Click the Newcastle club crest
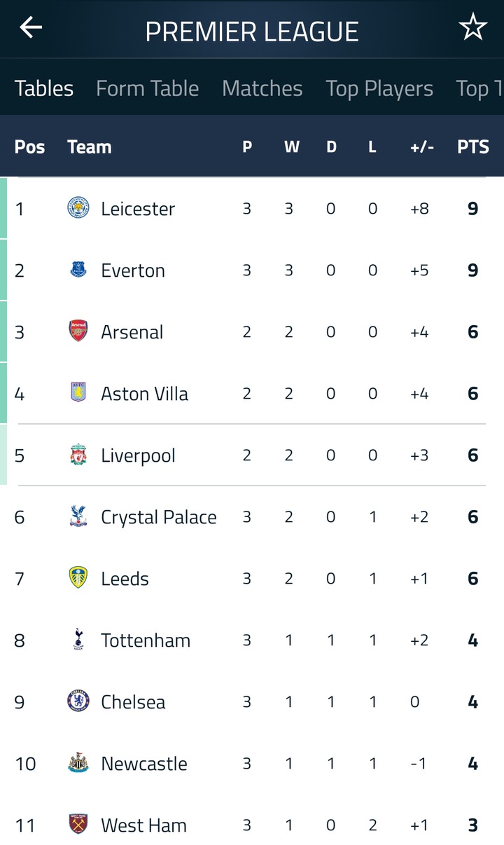 tap(78, 763)
